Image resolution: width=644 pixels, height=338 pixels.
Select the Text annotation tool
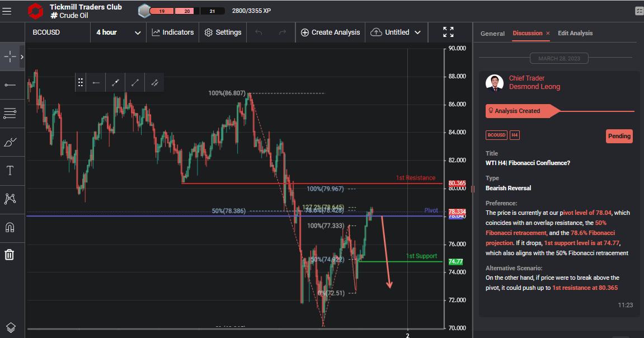coord(10,171)
